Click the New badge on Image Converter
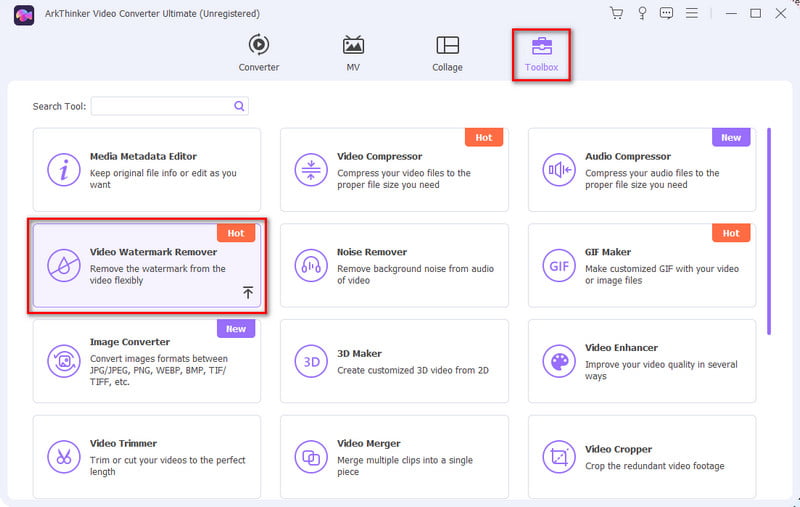This screenshot has height=507, width=800. (236, 329)
